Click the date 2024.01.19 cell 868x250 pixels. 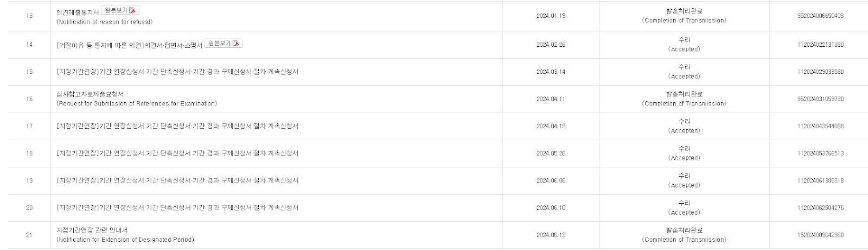click(x=551, y=16)
